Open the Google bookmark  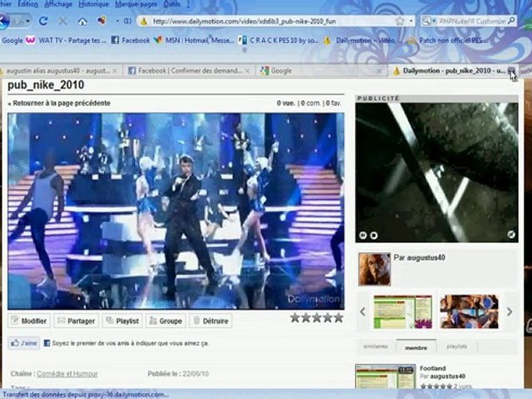point(12,40)
